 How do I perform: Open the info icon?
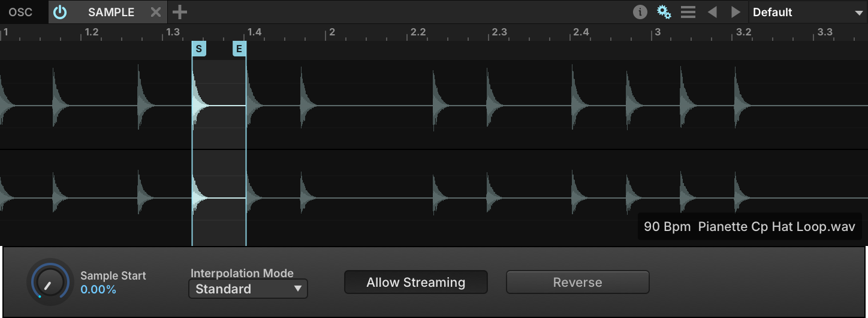click(640, 12)
